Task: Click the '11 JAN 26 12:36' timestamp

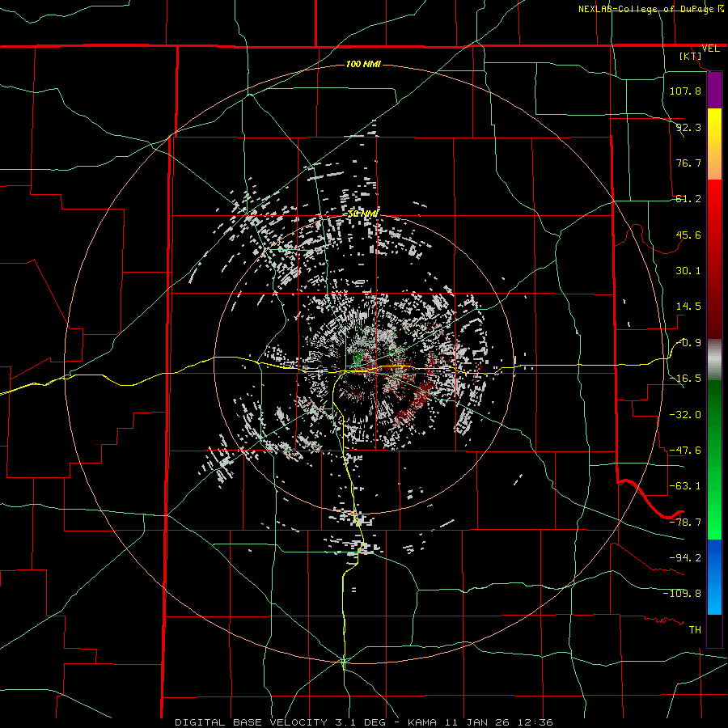Action: 499,722
